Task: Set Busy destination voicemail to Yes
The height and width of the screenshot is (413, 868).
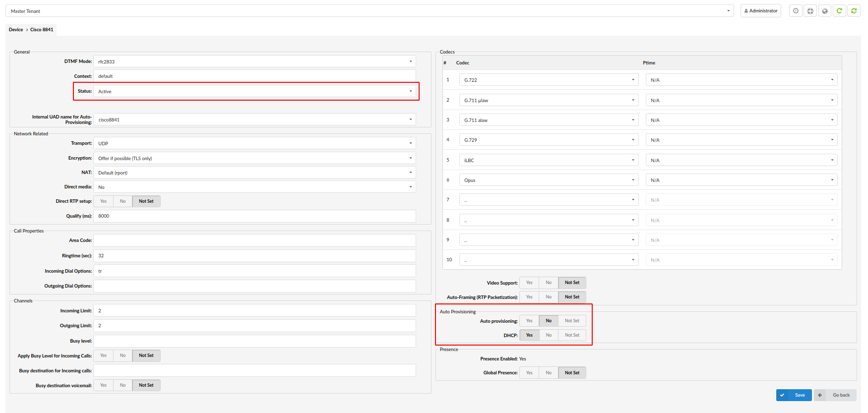Action: click(x=103, y=385)
